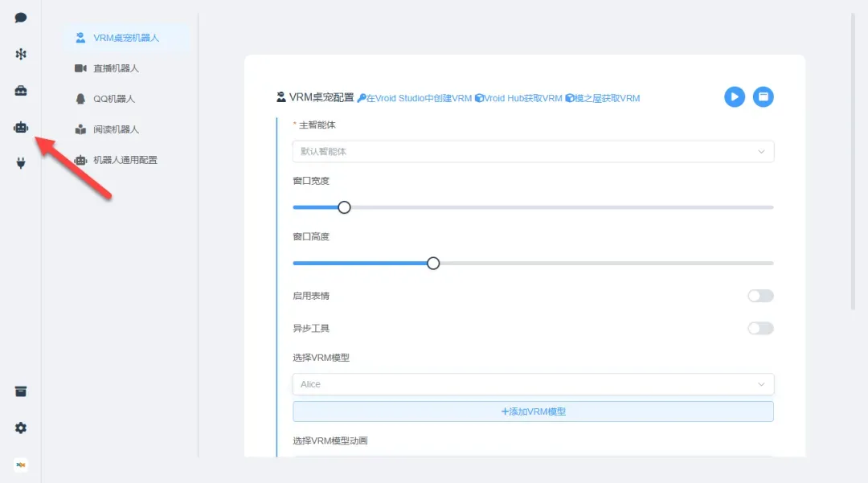Image resolution: width=868 pixels, height=483 pixels.
Task: Expand the 主智能体 dropdown
Action: [x=533, y=151]
